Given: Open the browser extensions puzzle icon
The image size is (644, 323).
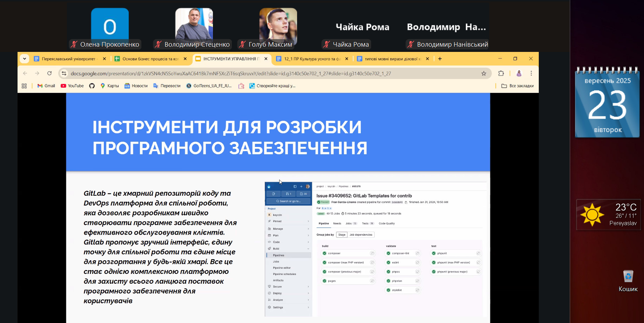Looking at the screenshot, I should click(501, 73).
